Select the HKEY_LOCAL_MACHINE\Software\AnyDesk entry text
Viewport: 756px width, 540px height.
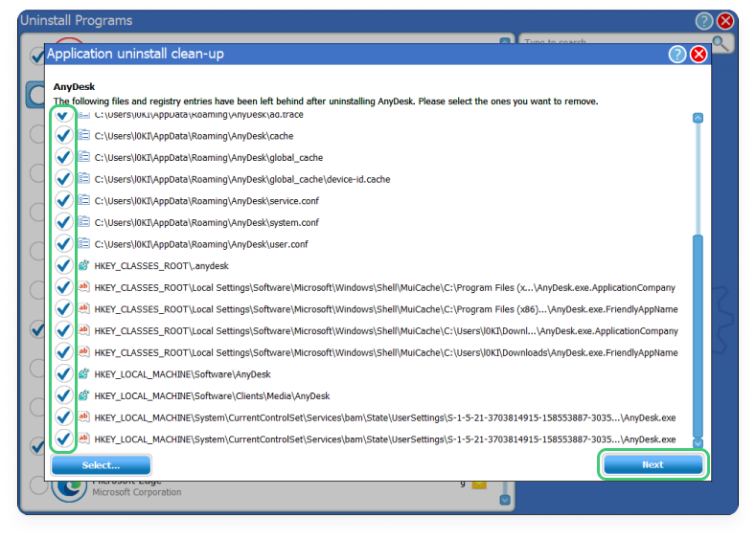click(x=182, y=374)
